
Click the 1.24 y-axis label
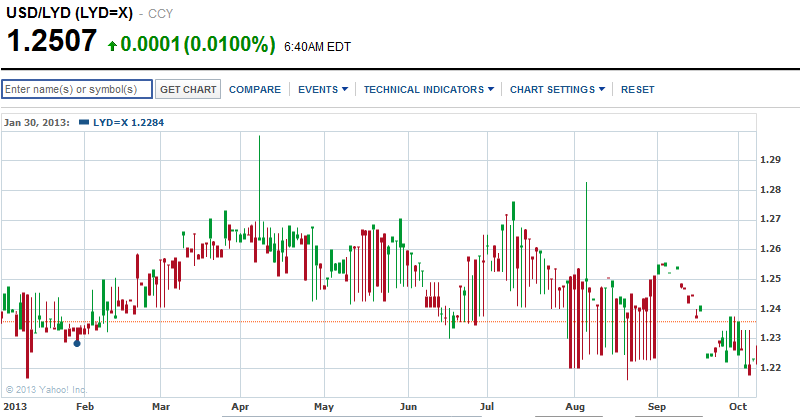click(x=770, y=309)
